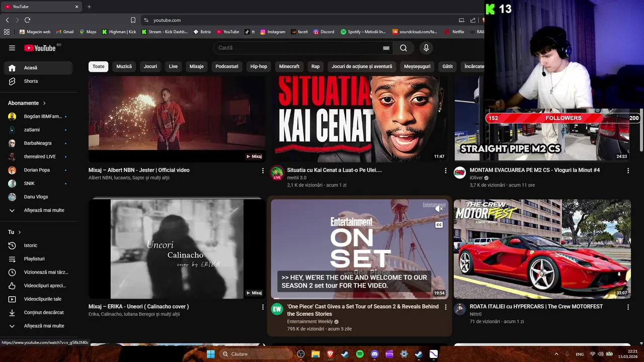Open therealred LIVE subscription
This screenshot has width=644, height=362.
click(38, 157)
